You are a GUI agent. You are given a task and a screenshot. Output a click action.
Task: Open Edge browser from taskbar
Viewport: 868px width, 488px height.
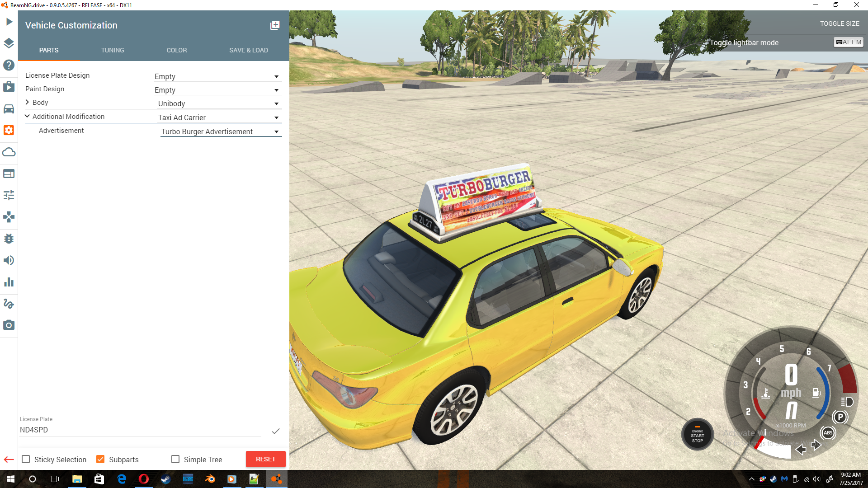coord(122,479)
